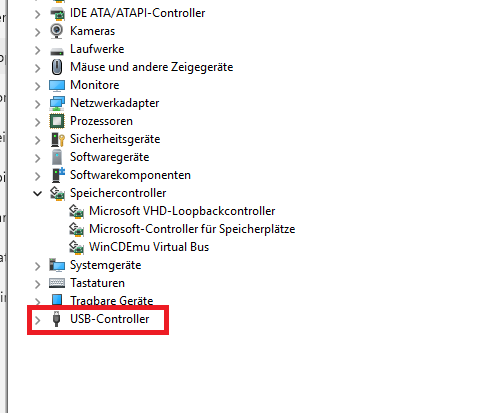This screenshot has height=413, width=484.
Task: Collapse the Speichercontroller category
Action: click(x=38, y=193)
